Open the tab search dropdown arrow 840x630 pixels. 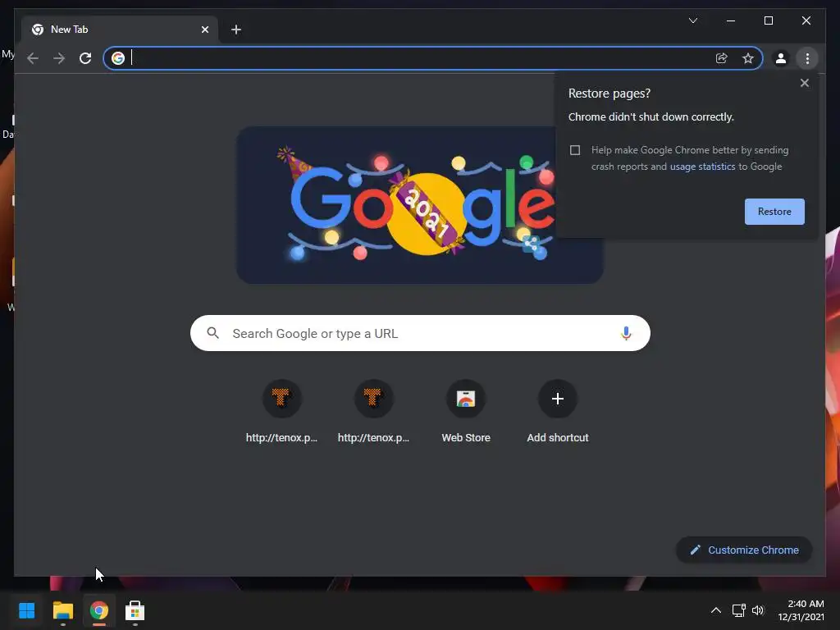coord(693,21)
